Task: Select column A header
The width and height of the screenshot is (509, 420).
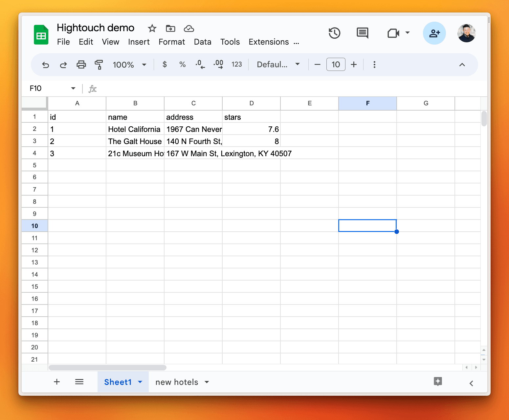Action: [77, 103]
